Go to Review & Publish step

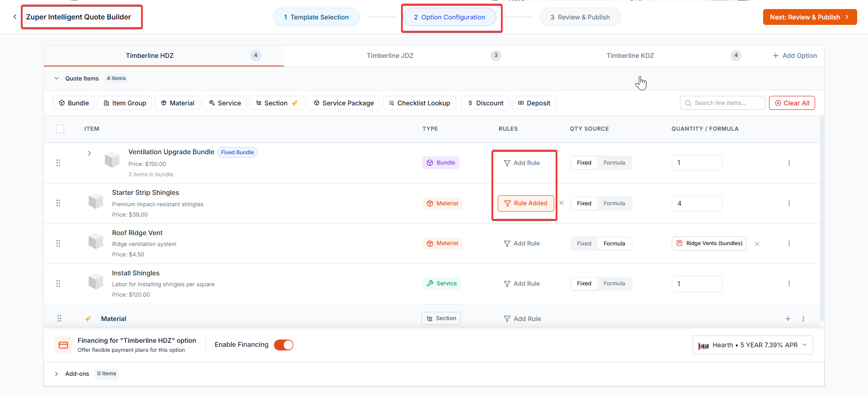(580, 17)
